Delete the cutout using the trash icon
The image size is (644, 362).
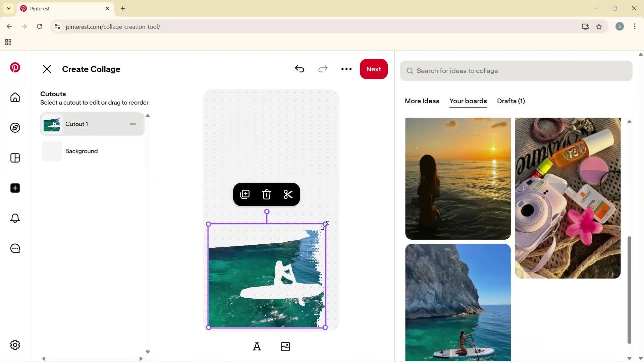coord(266,194)
